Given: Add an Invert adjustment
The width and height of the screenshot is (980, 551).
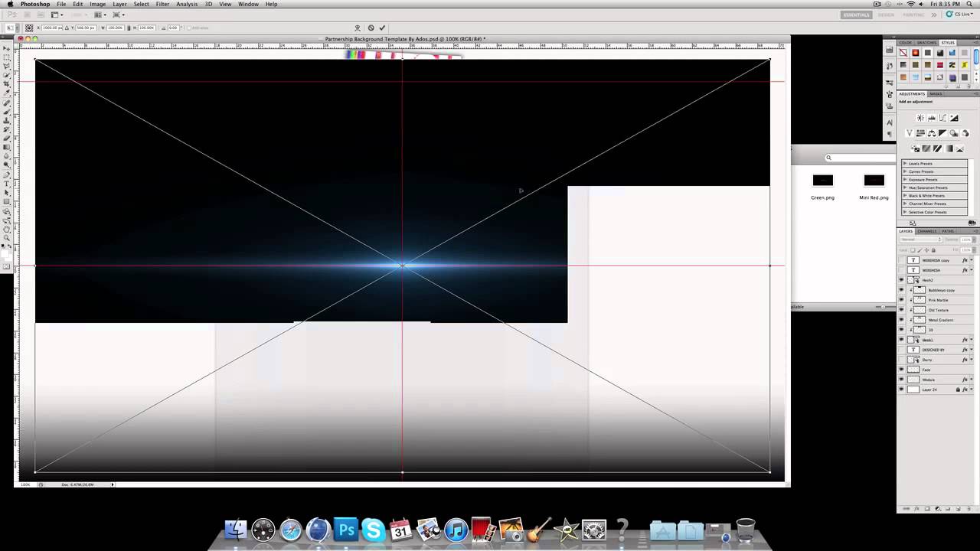Looking at the screenshot, I should [x=915, y=148].
